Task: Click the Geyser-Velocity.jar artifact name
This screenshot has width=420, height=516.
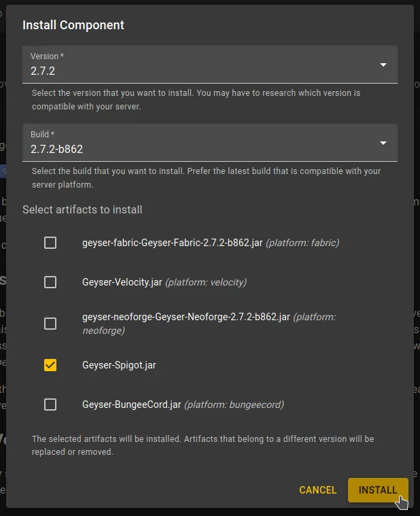Action: point(122,282)
